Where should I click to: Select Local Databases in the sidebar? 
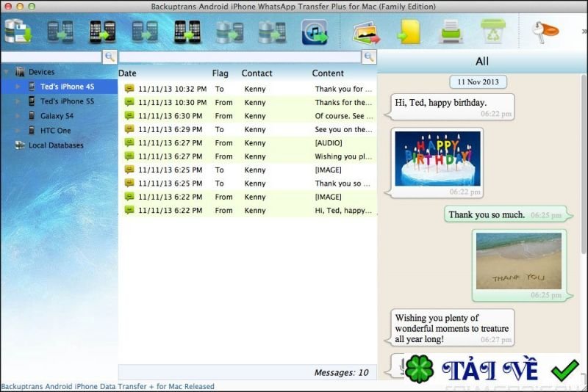(56, 145)
